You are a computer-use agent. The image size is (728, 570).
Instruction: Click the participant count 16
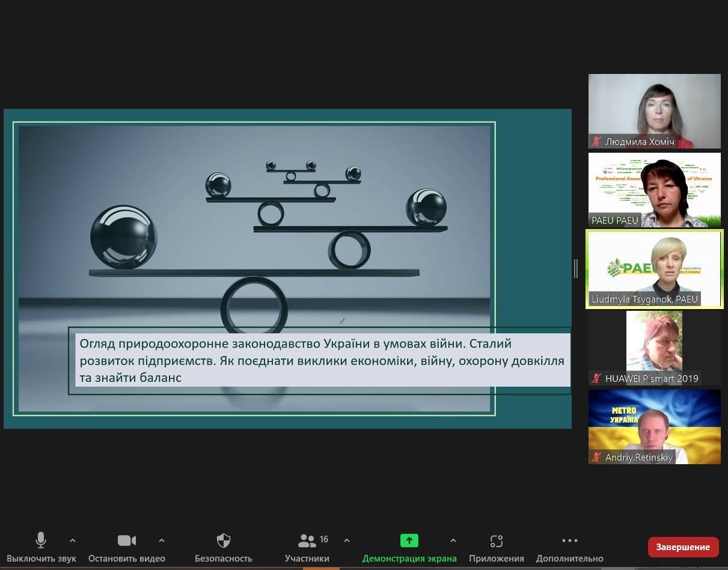click(324, 539)
